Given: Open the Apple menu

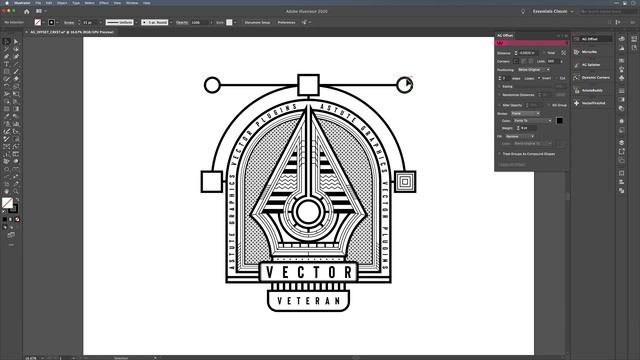Looking at the screenshot, I should click(x=7, y=3).
